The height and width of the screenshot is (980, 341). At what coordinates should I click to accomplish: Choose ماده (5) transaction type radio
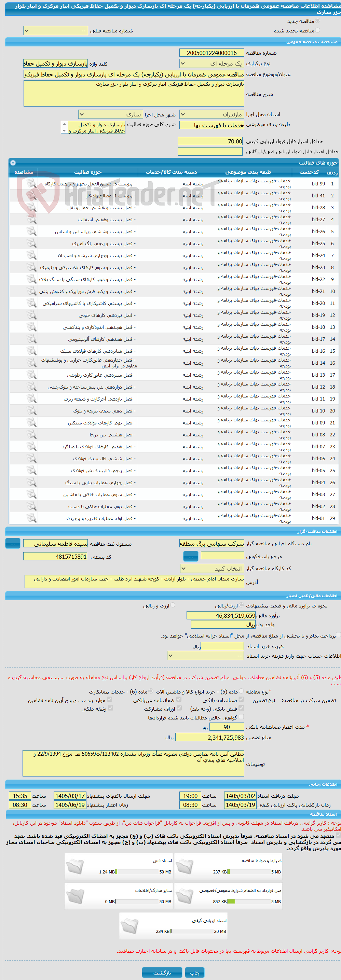[242, 691]
